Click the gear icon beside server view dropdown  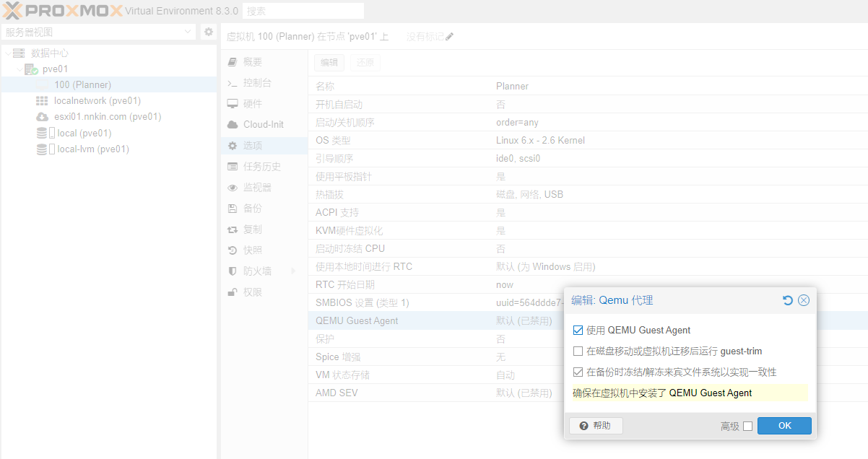(x=209, y=32)
